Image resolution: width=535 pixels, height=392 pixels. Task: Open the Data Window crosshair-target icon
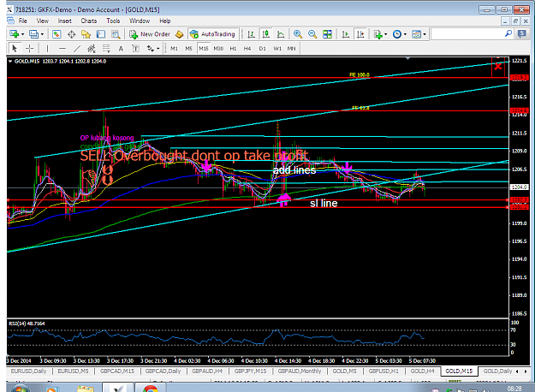[x=71, y=34]
